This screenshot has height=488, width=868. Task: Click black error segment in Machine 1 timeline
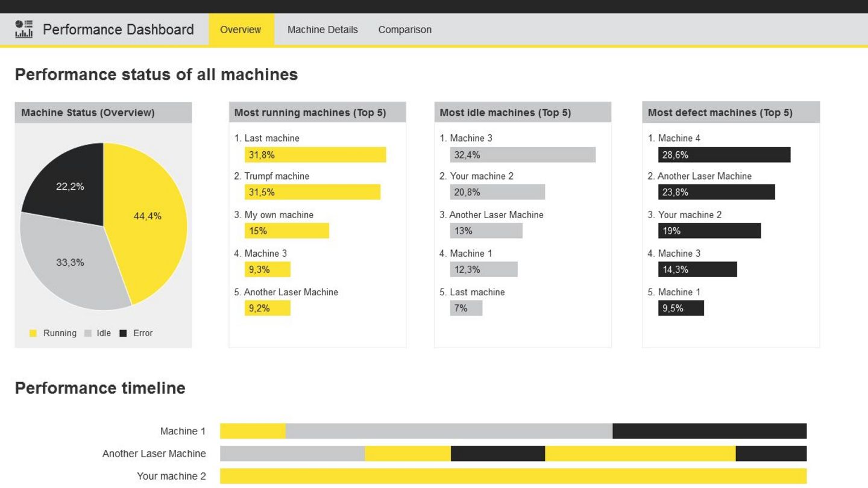[x=709, y=431]
